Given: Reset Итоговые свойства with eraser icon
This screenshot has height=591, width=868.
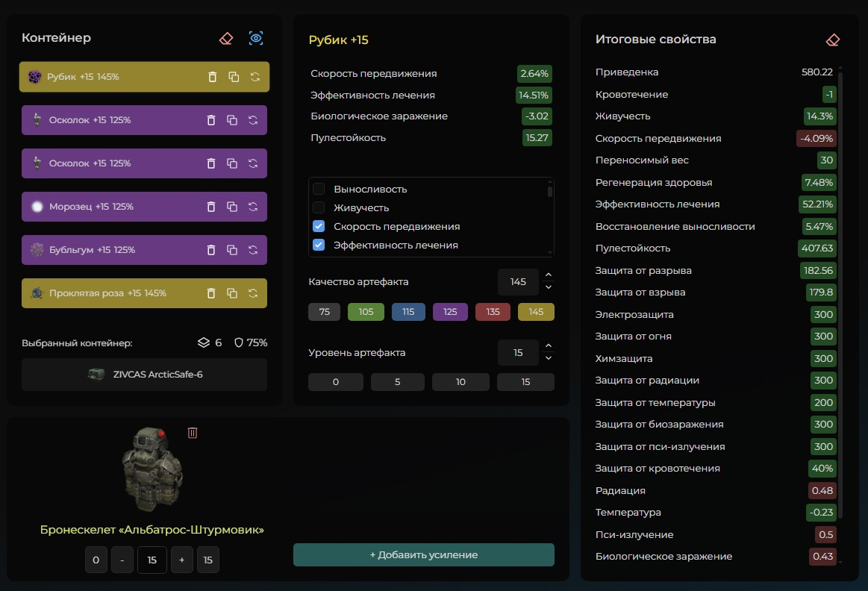Looking at the screenshot, I should coord(833,40).
